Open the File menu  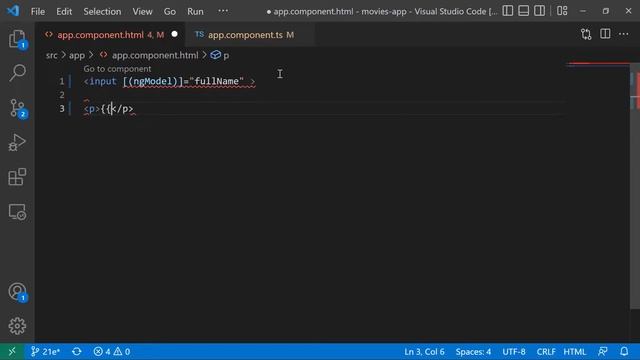pos(38,11)
